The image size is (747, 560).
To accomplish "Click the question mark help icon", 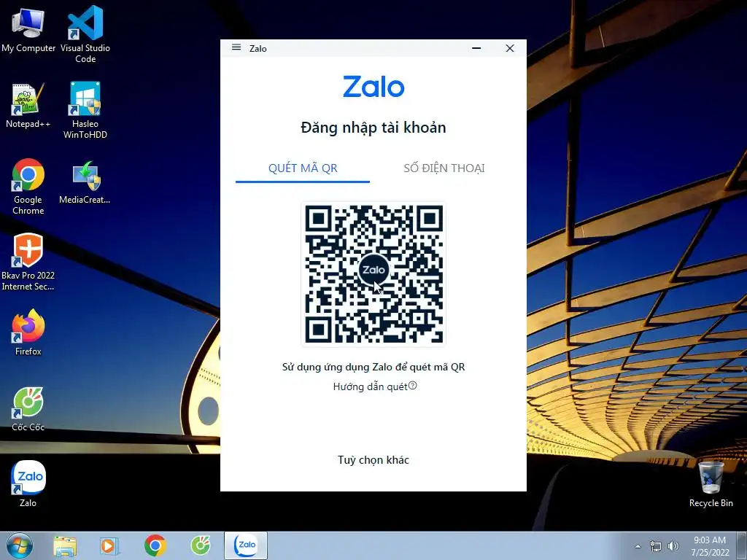I will pyautogui.click(x=413, y=386).
